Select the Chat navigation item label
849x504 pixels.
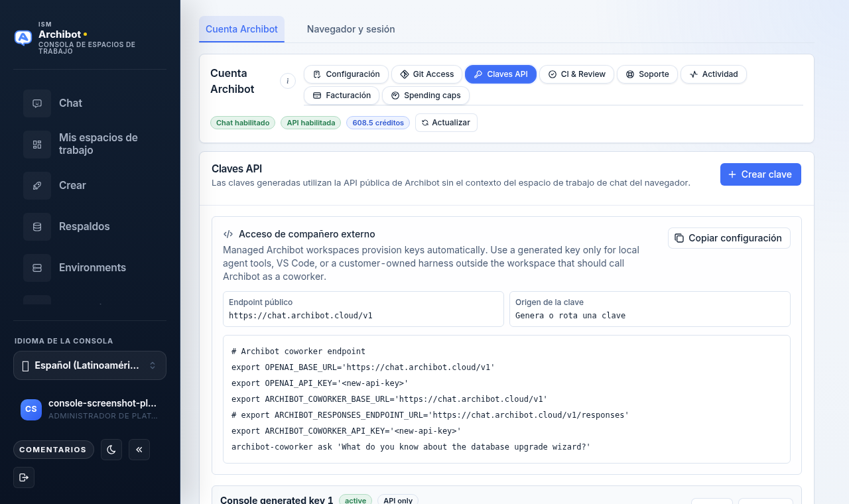[x=70, y=103]
